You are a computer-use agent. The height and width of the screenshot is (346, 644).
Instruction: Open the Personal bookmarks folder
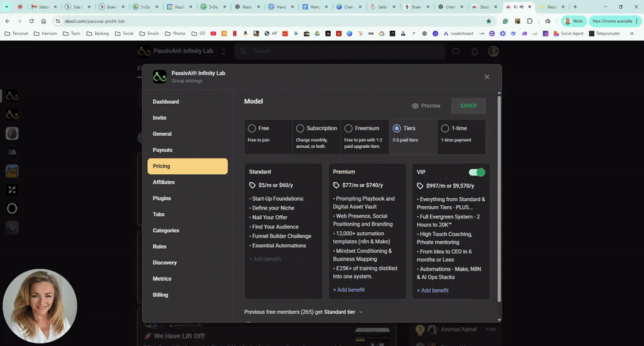pyautogui.click(x=16, y=34)
